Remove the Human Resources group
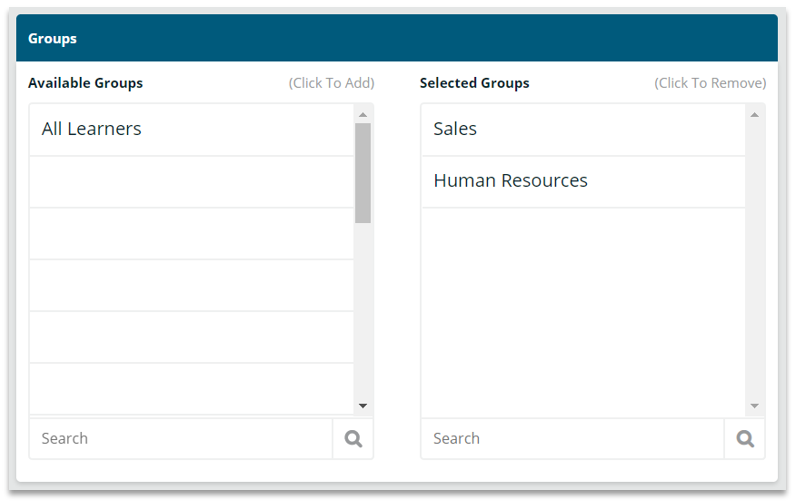 point(584,182)
